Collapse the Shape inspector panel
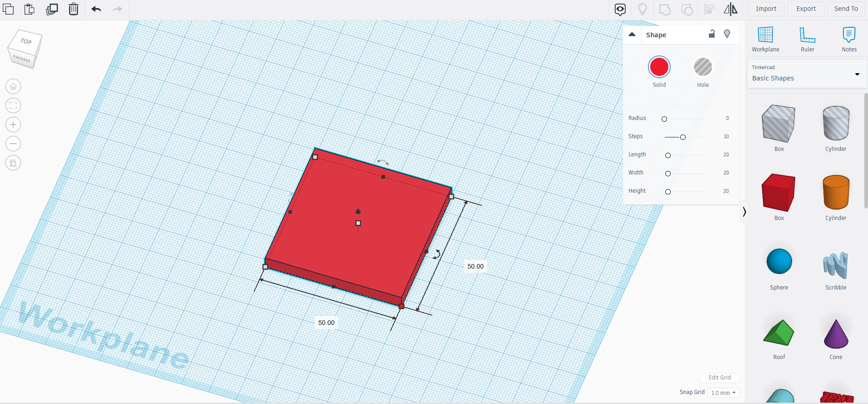868x404 pixels. click(632, 35)
